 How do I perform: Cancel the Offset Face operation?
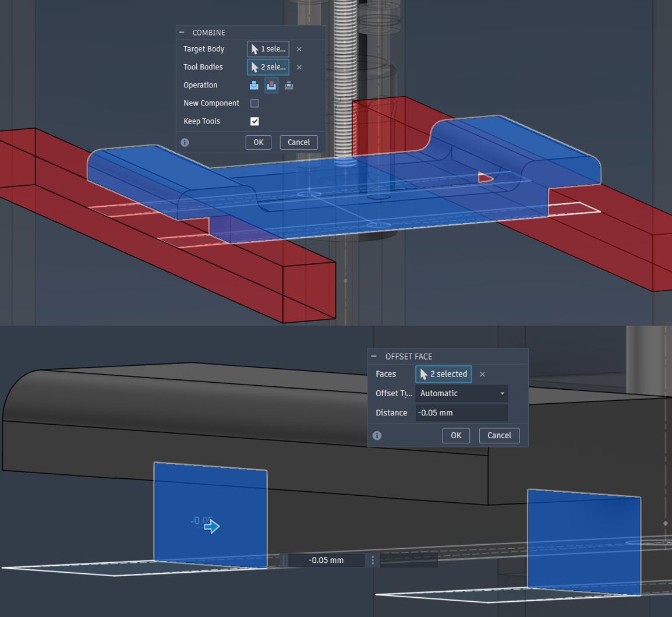(499, 435)
